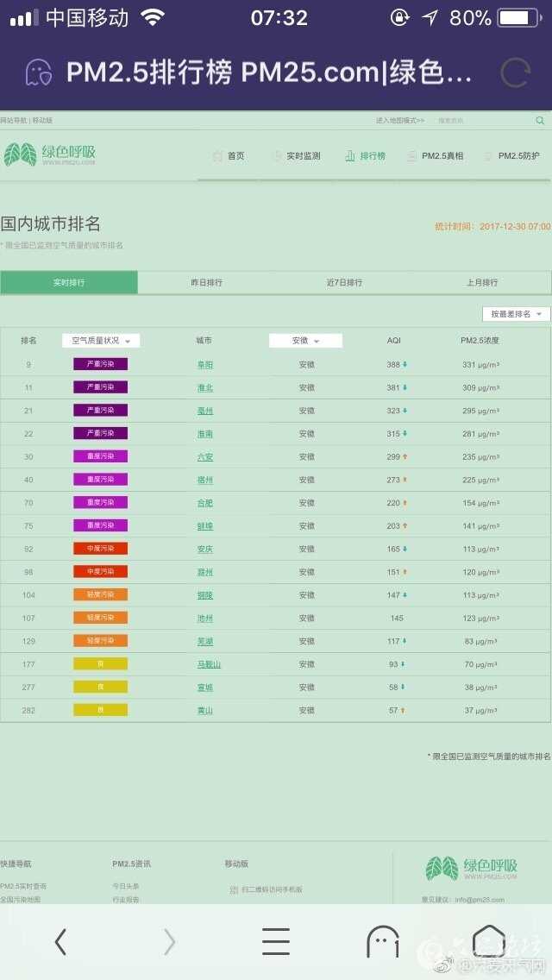Tap the browser home icon
This screenshot has height=980, width=552.
pos(488,940)
